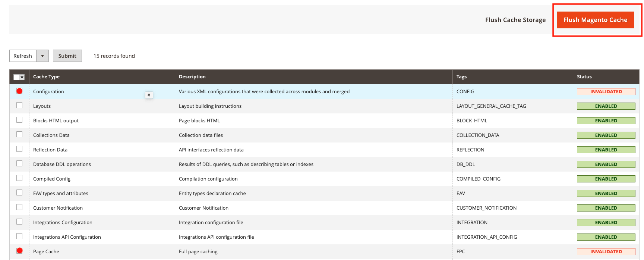Screen dimensions: 644x260
Task: Toggle the Configuration cache checkbox
Action: coord(19,91)
